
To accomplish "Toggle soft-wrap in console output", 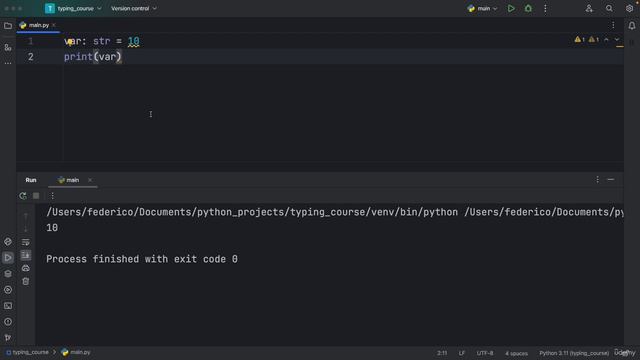I will 26,242.
